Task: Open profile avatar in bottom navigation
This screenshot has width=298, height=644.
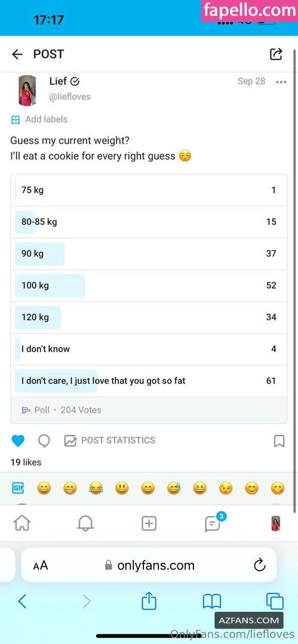Action: (x=276, y=524)
